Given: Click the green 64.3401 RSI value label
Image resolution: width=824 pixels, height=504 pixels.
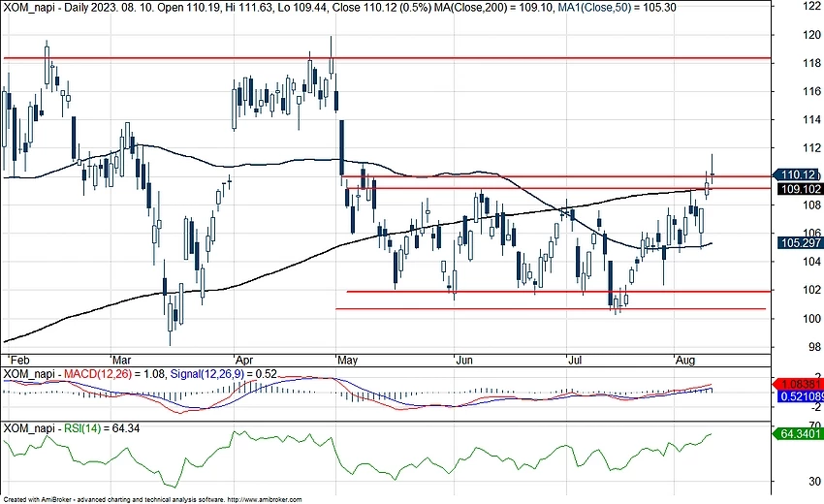Looking at the screenshot, I should coord(800,434).
